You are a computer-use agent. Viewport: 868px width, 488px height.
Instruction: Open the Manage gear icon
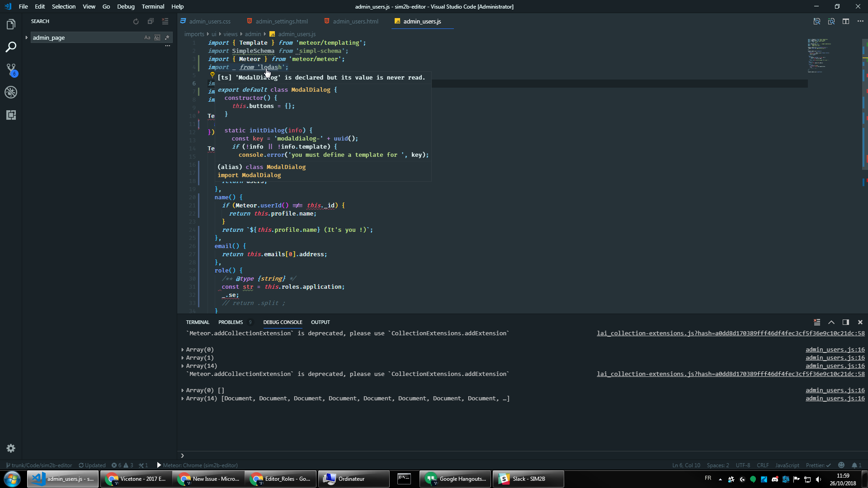11,448
